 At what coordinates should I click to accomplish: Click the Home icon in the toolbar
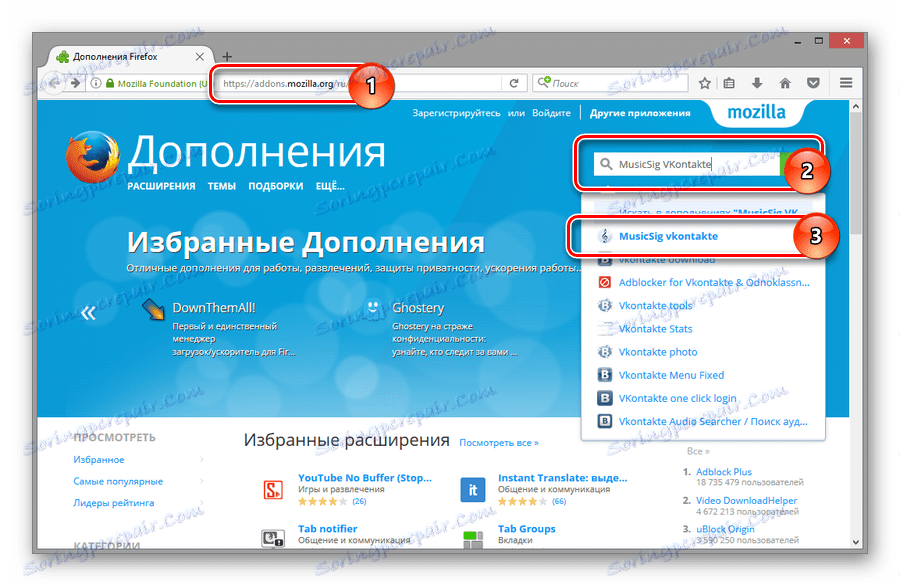pyautogui.click(x=787, y=83)
